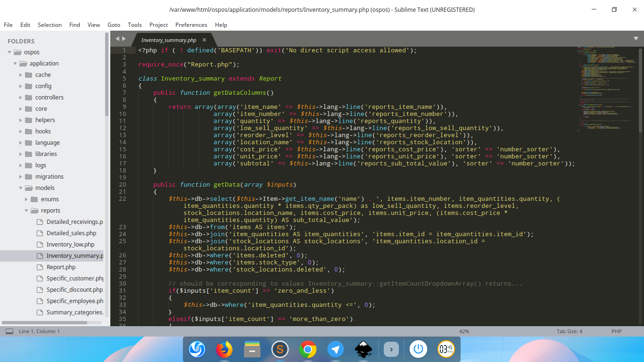The image size is (644, 362).
Task: Open the Preferences menu
Action: coord(191,25)
